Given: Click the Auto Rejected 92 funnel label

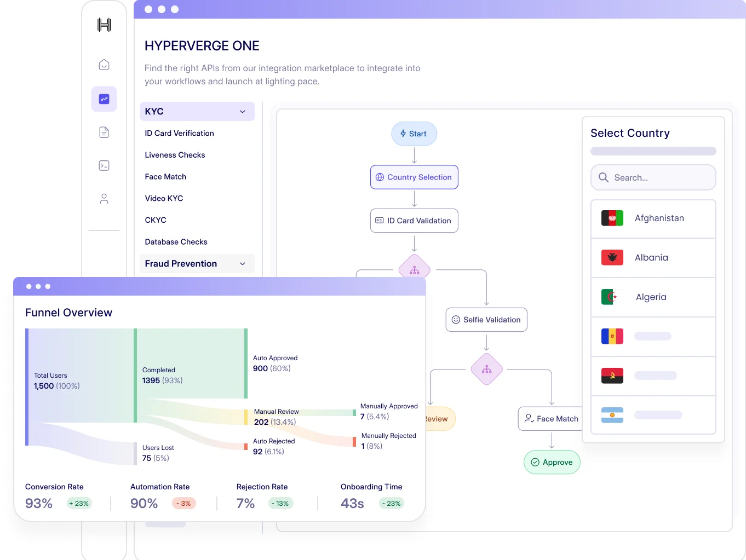Looking at the screenshot, I should coord(274,447).
